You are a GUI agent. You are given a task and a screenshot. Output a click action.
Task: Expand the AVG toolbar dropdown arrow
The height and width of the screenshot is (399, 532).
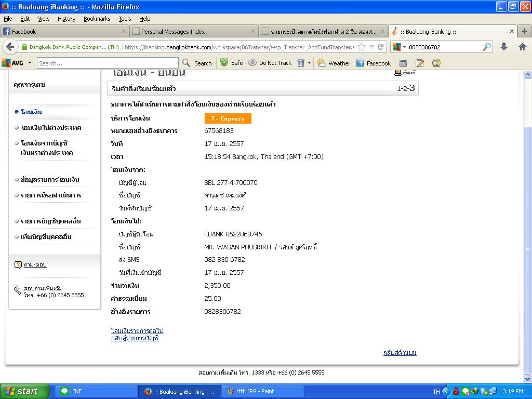tap(30, 63)
